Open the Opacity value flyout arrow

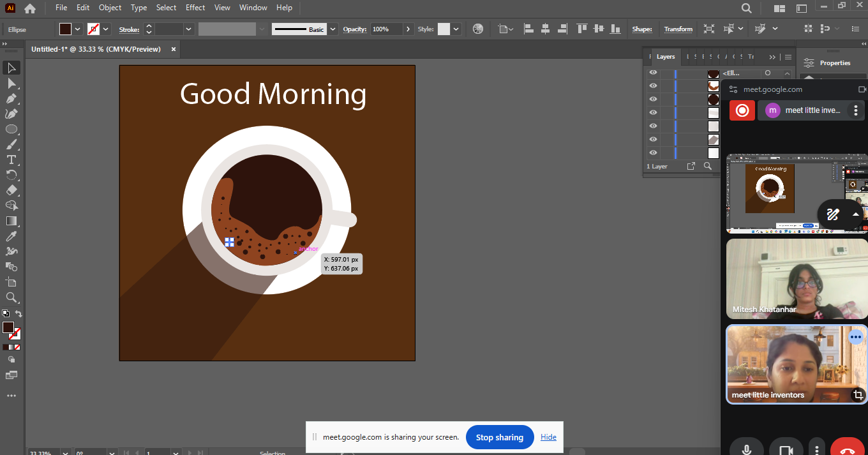point(408,29)
